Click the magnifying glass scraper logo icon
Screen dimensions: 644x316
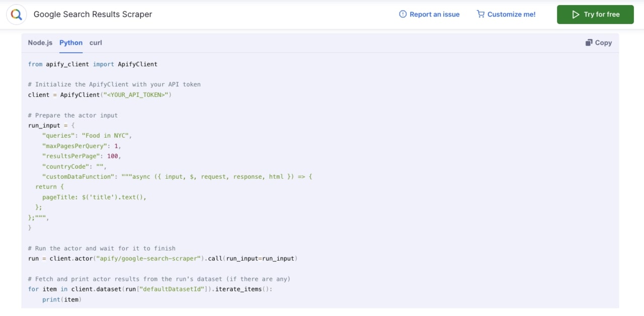pyautogui.click(x=17, y=14)
